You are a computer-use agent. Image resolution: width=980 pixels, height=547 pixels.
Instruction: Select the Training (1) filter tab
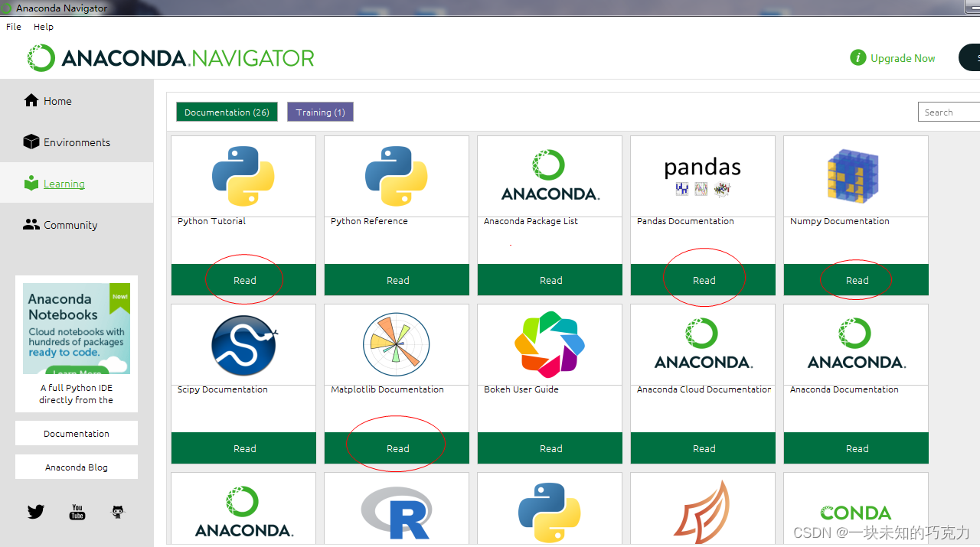pos(320,112)
